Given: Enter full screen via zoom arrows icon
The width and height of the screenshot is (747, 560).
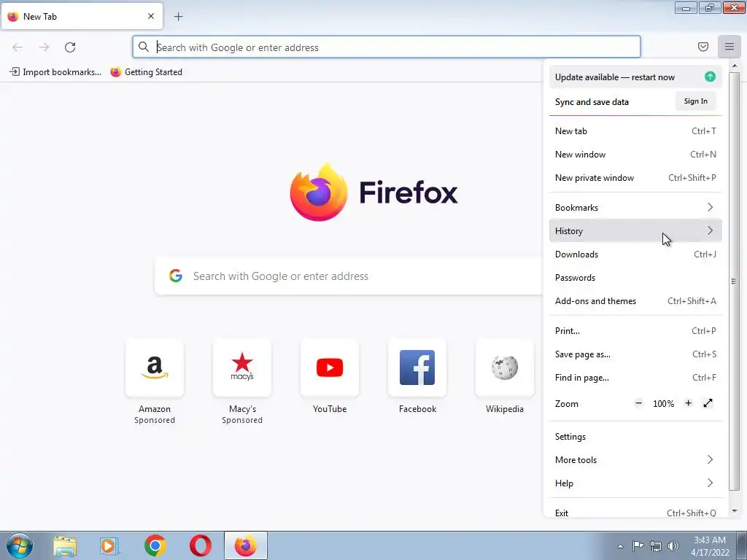Looking at the screenshot, I should coord(708,403).
